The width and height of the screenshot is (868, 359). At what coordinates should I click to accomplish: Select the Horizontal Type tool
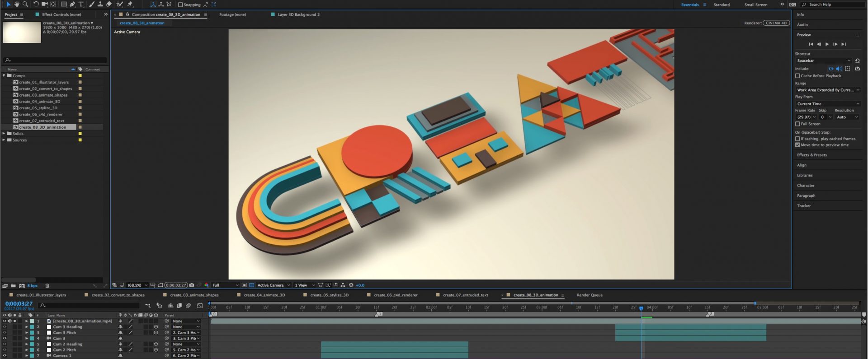coord(81,4)
